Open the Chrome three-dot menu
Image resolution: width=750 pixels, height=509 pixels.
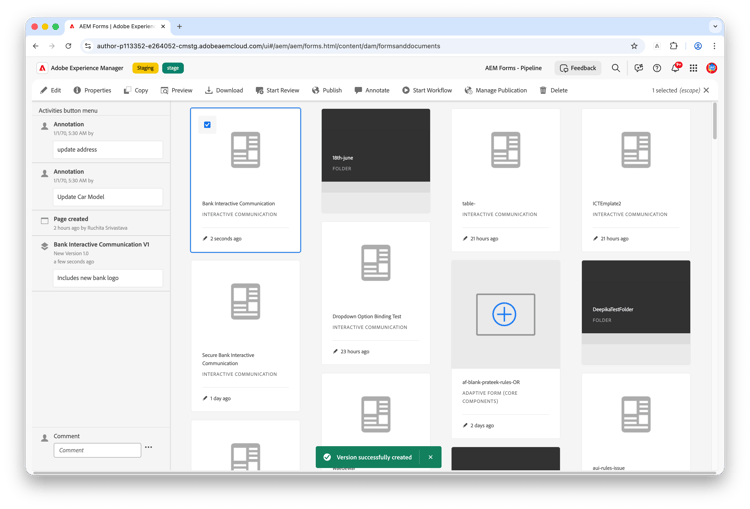point(714,46)
